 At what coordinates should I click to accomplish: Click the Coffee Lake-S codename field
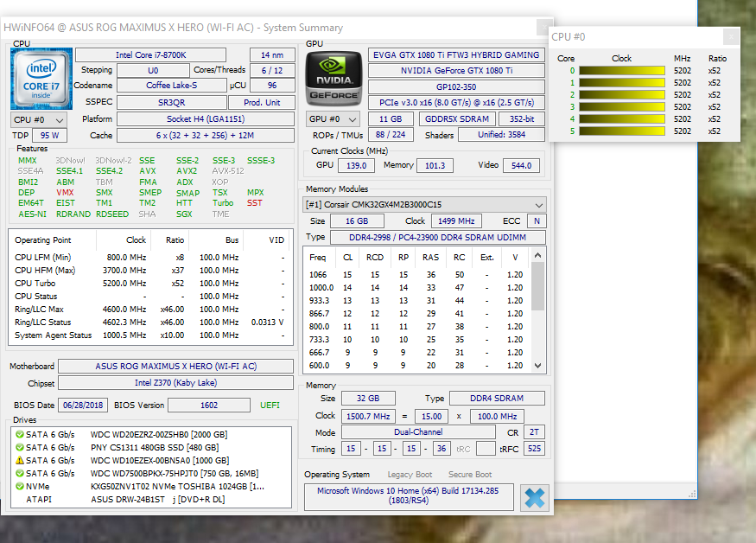(172, 86)
